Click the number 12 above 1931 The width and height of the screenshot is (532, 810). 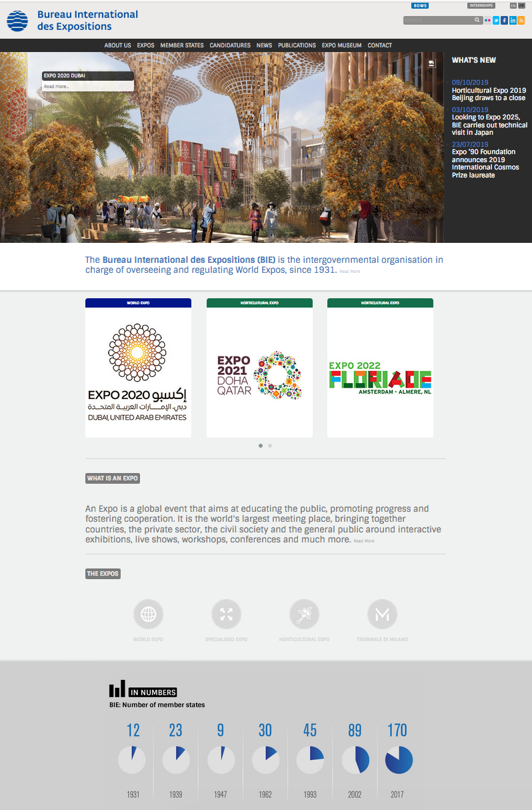133,730
